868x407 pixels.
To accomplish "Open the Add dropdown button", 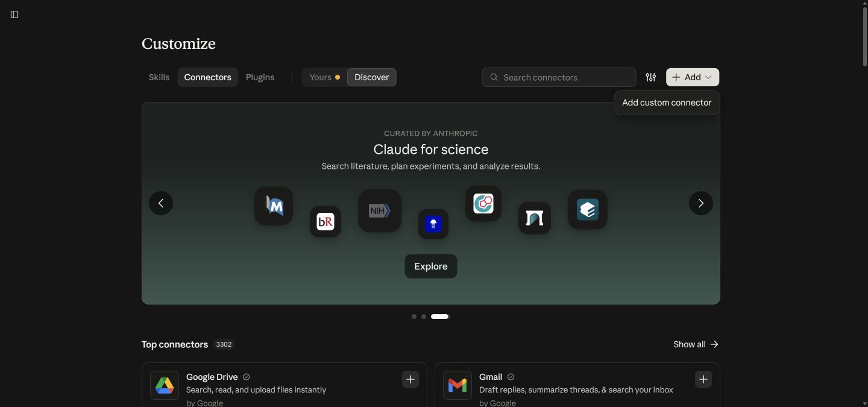I will [693, 77].
